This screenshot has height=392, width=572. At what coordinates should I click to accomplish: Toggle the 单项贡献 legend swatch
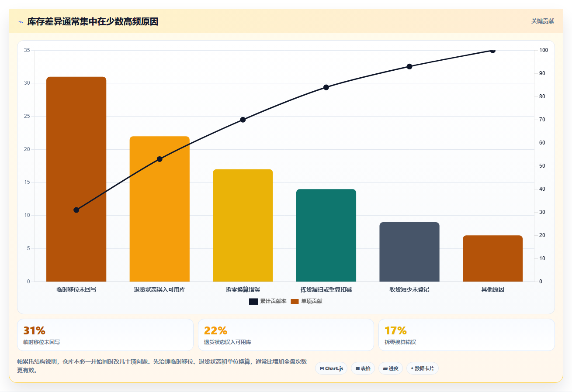click(x=295, y=301)
